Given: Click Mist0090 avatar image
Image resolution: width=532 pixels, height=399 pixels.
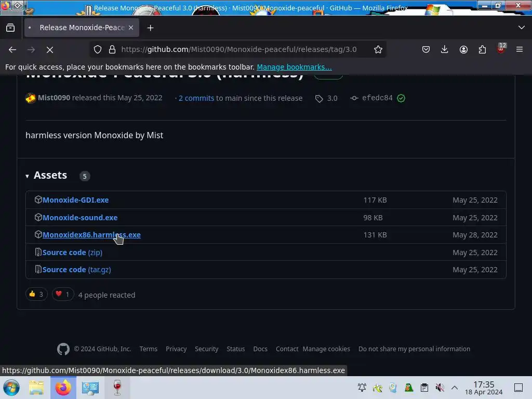Looking at the screenshot, I should [x=31, y=98].
